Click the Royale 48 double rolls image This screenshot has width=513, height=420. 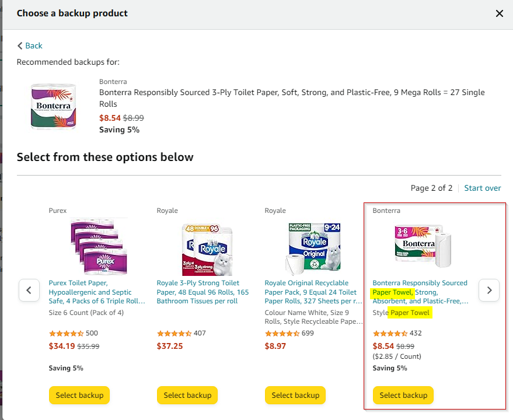click(x=207, y=247)
